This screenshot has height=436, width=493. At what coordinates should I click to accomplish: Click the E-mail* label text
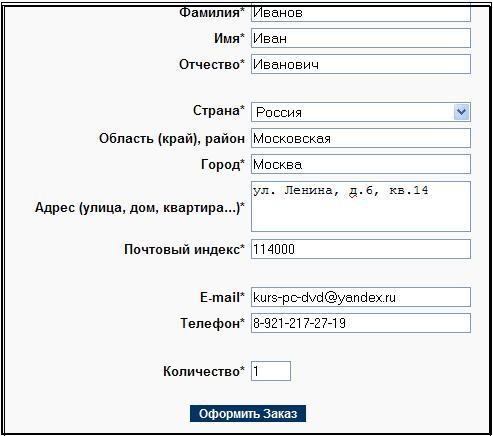pos(222,297)
